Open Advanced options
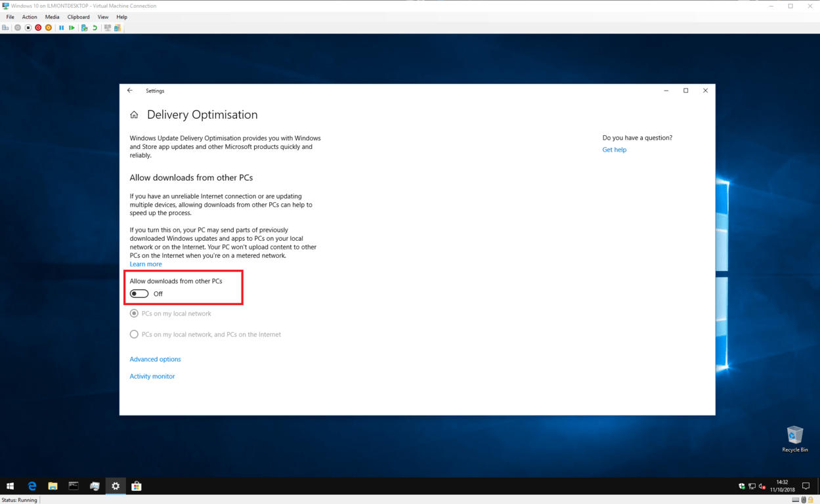Screen dimensions: 820x504 (155, 360)
